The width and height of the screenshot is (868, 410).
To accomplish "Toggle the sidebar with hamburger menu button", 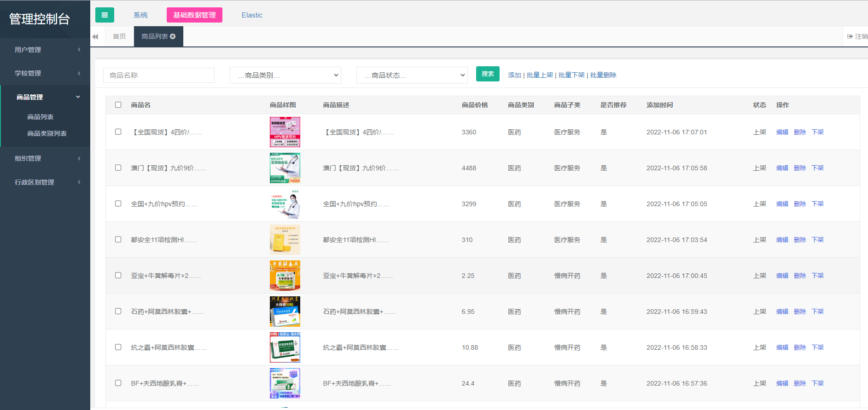I will (105, 15).
